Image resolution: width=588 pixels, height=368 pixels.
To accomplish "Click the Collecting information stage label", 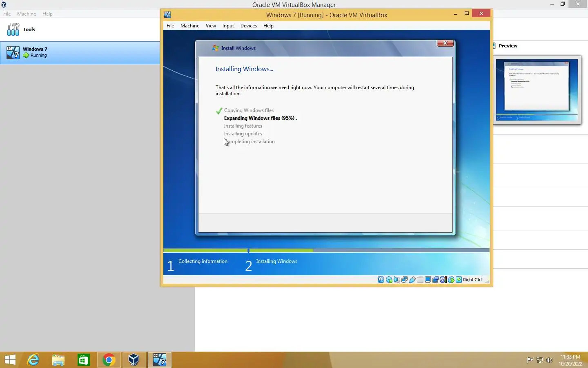I will [x=203, y=261].
